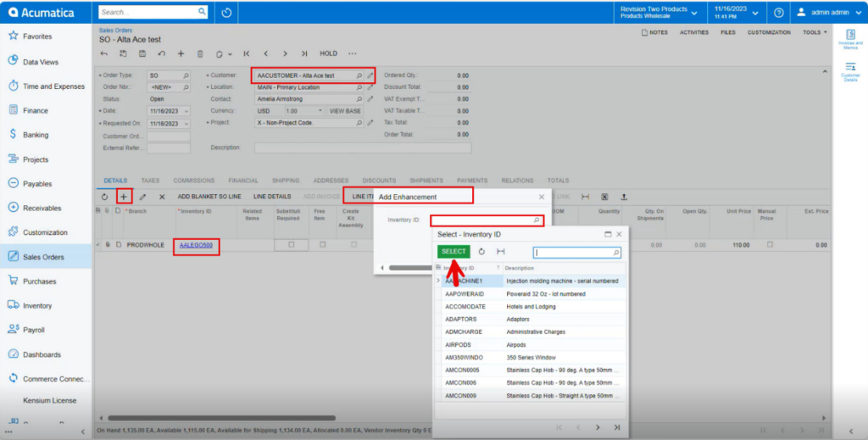
Task: Select the ADAPTORS inventory row
Action: tap(531, 320)
